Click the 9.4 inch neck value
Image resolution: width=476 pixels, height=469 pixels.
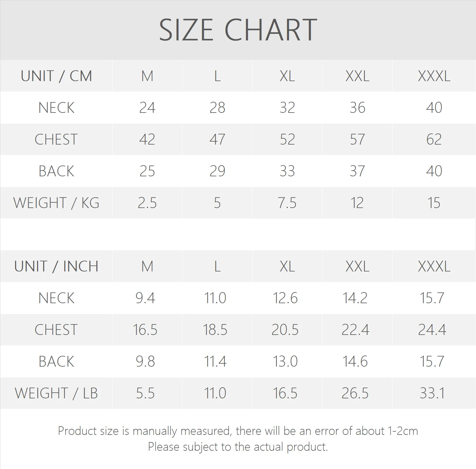pyautogui.click(x=145, y=298)
